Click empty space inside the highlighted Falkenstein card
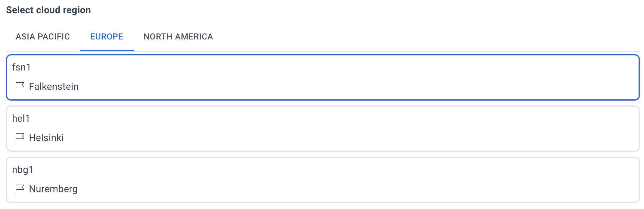This screenshot has height=209, width=644. [361, 77]
